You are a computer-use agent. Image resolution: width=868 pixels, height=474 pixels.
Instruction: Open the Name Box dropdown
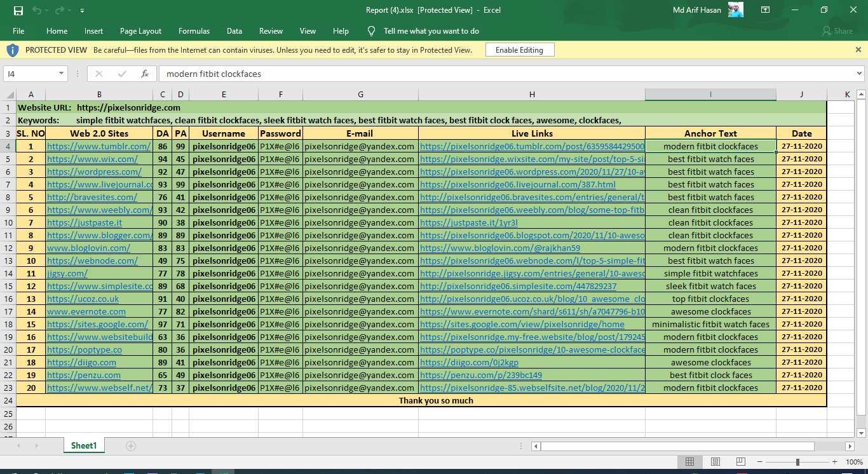61,74
